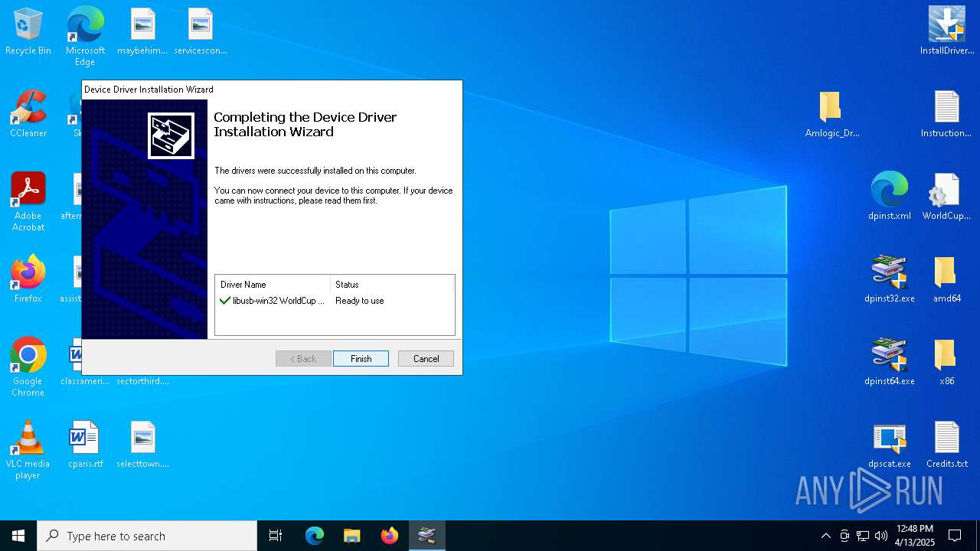This screenshot has height=551, width=980.
Task: Click the taskbar search box
Action: [147, 536]
